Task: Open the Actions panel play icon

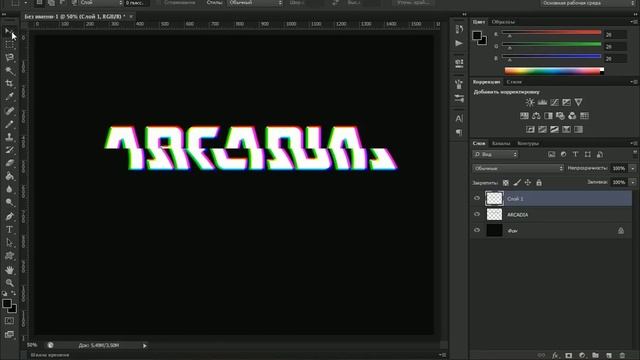Action: pyautogui.click(x=459, y=43)
